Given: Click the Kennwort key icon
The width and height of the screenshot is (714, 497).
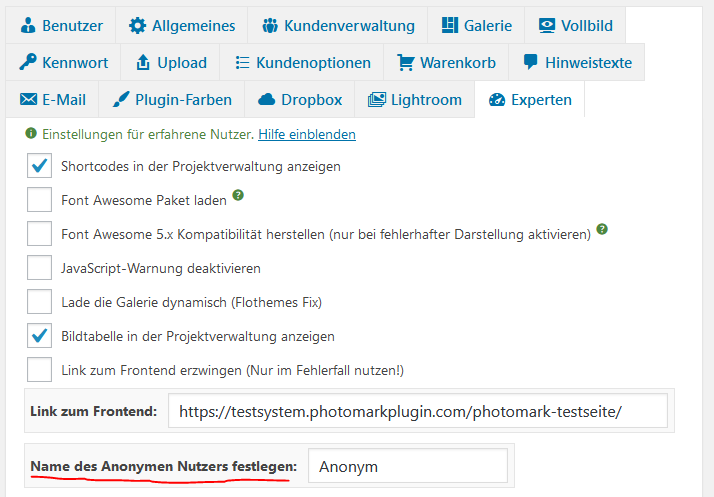Looking at the screenshot, I should coord(28,62).
